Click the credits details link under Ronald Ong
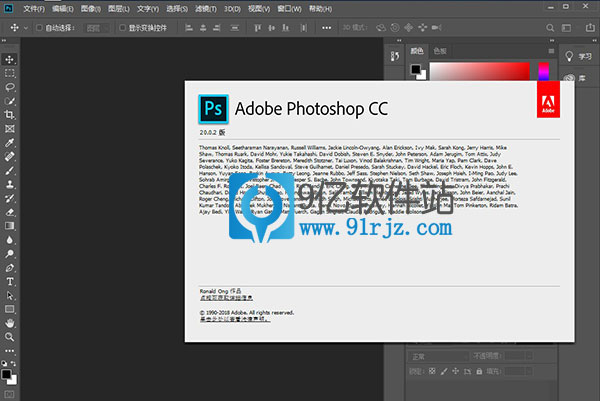Screen dimensions: 600x401 coord(226,298)
